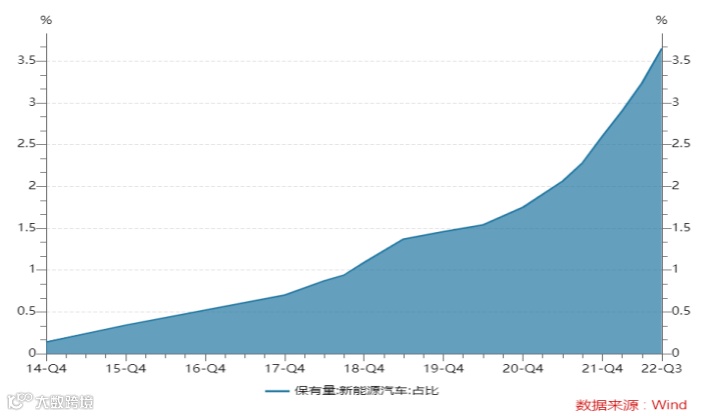Image resolution: width=709 pixels, height=416 pixels.
Task: Click the 22-Q3 x-axis label
Action: click(662, 369)
